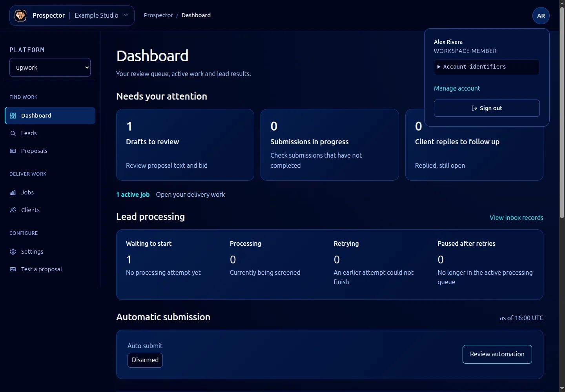Click Open your delivery work text
The image size is (565, 392).
click(x=190, y=194)
